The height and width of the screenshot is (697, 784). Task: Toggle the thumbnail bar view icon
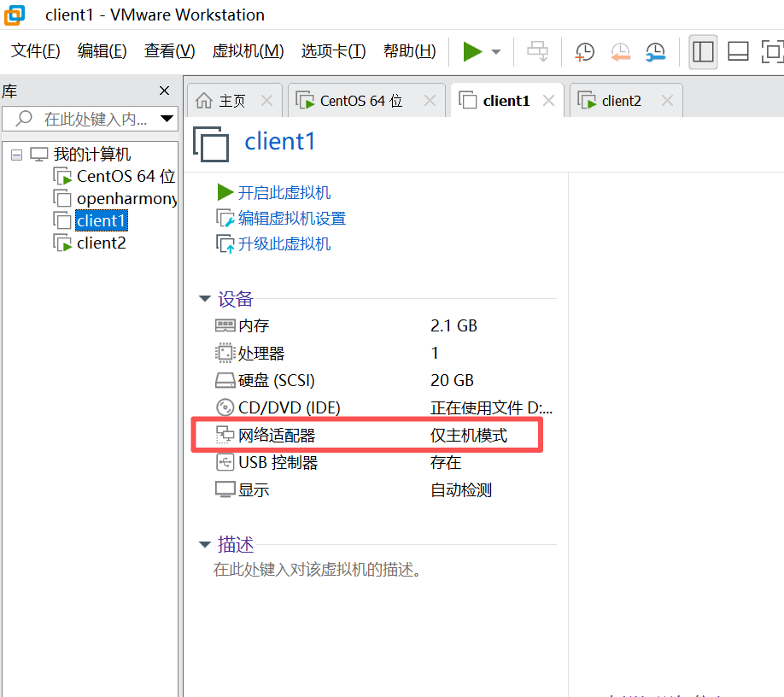tap(738, 51)
